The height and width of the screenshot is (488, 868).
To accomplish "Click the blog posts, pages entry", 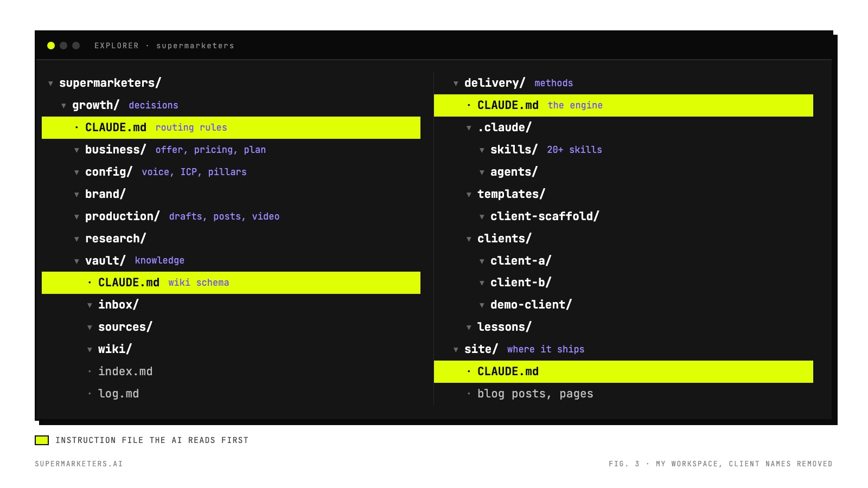I will coord(535,394).
